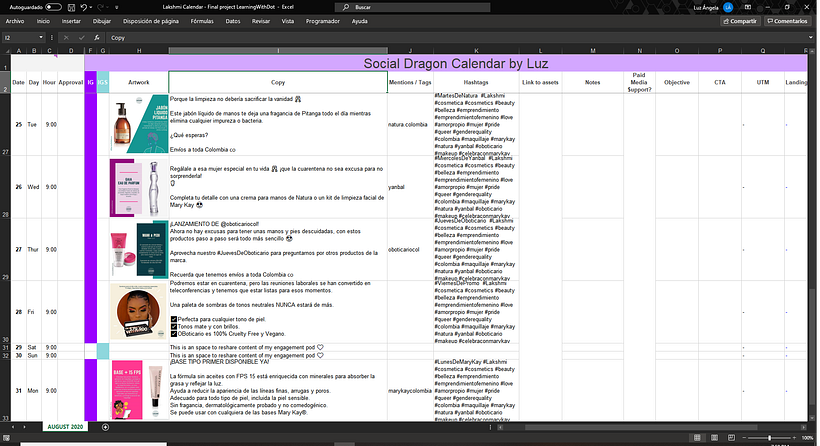The height and width of the screenshot is (446, 820).
Task: Click the Save icon in quick access toolbar
Action: click(x=72, y=7)
